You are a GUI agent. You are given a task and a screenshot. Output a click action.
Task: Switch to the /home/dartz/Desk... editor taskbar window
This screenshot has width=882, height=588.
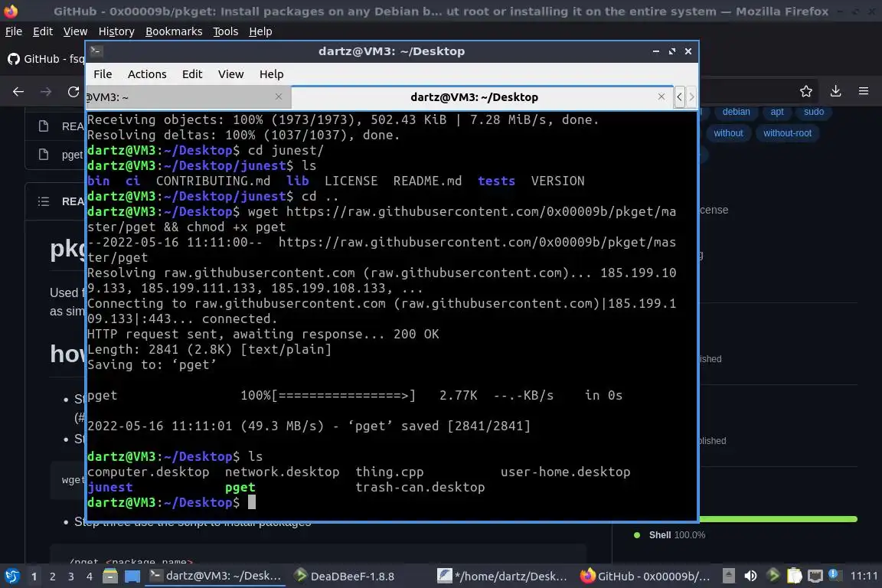[502, 577]
